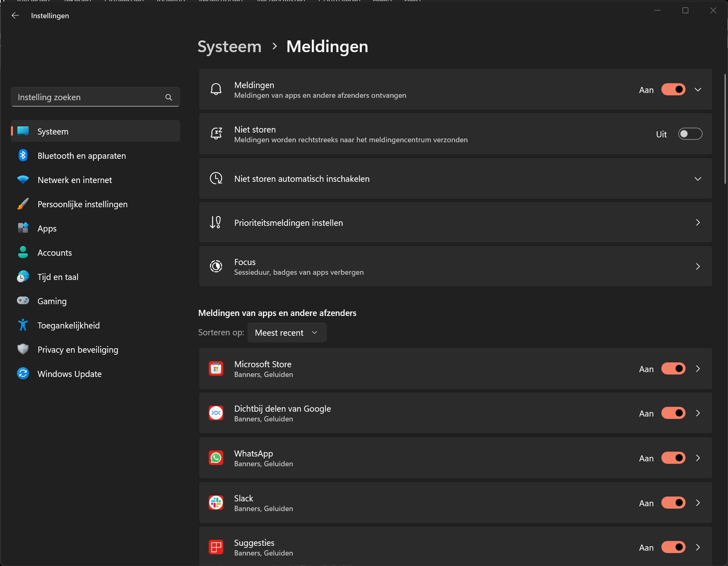
Task: Open Slack notification details chevron
Action: click(x=698, y=503)
